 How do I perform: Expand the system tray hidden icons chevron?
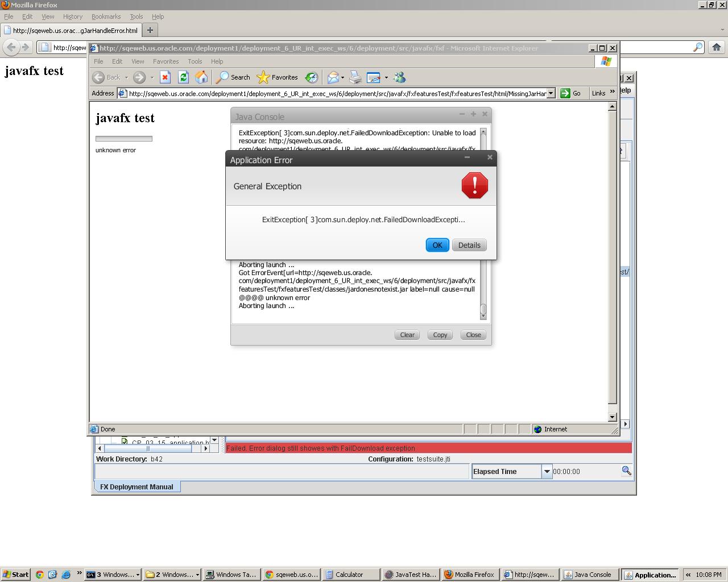click(688, 575)
